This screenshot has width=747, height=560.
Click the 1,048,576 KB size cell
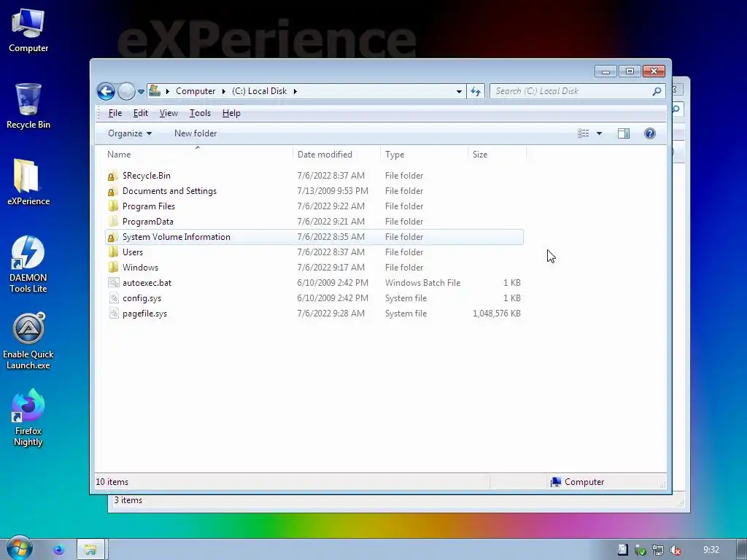496,314
